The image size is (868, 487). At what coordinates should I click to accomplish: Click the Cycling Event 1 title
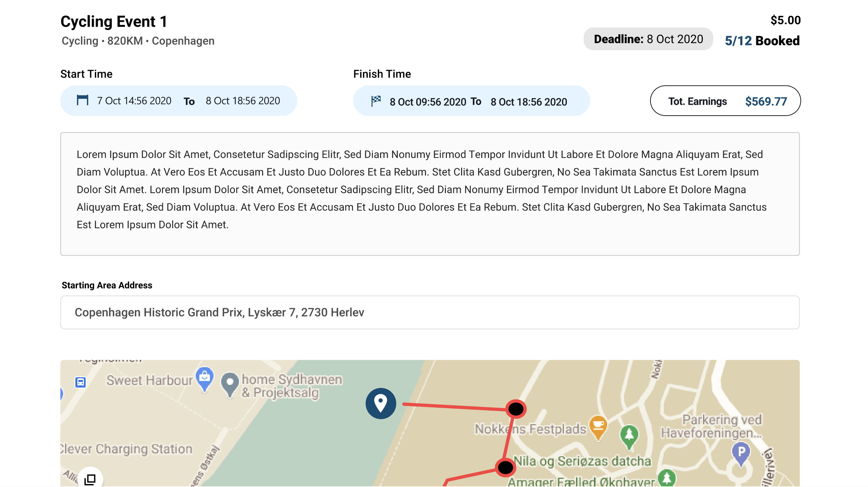coord(114,21)
